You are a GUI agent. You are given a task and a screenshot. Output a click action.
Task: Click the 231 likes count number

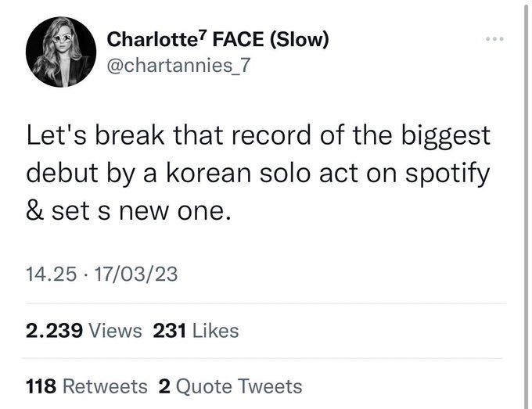[169, 331]
